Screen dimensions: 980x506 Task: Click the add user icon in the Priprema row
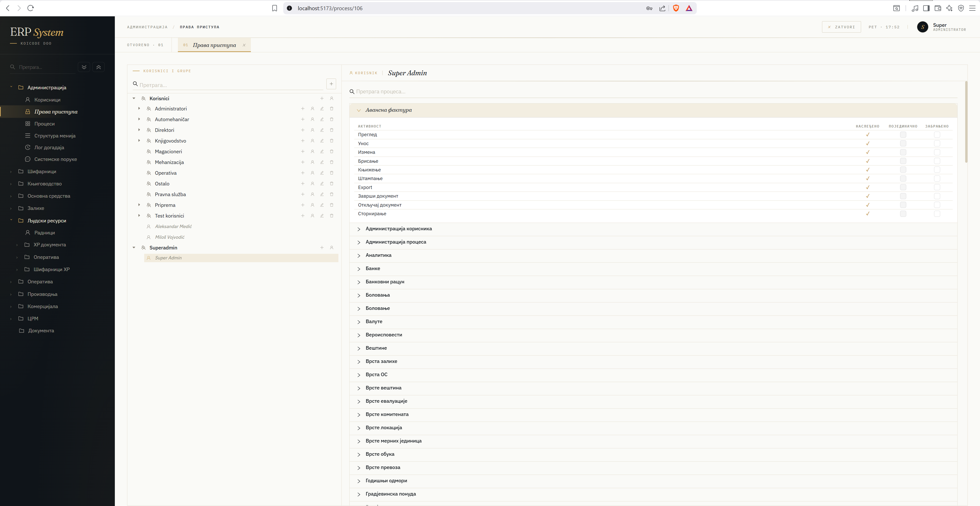312,205
